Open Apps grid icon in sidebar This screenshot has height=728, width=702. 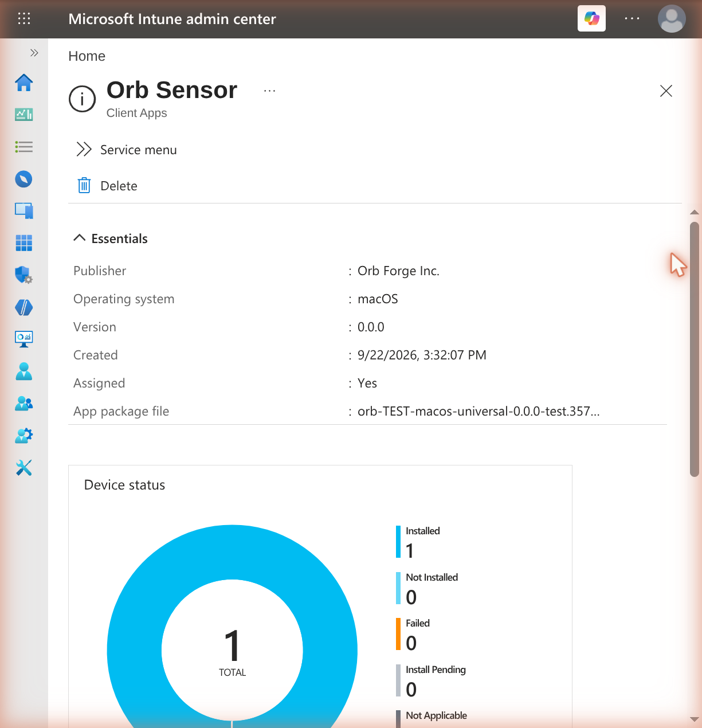(x=24, y=243)
